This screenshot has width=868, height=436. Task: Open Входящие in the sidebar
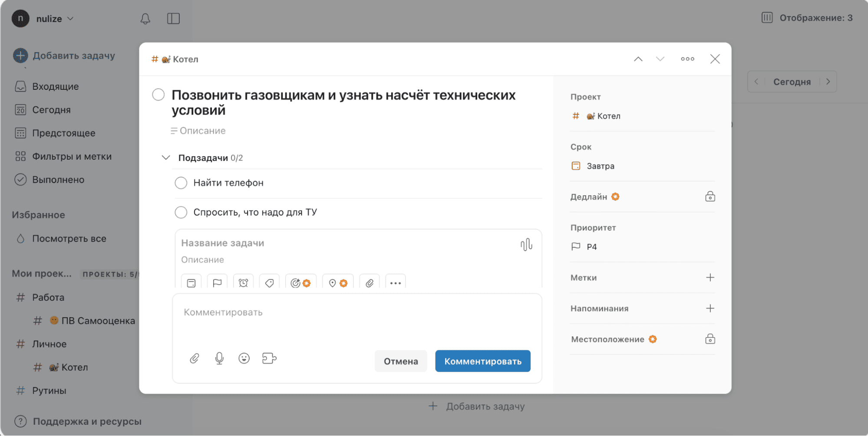(55, 86)
